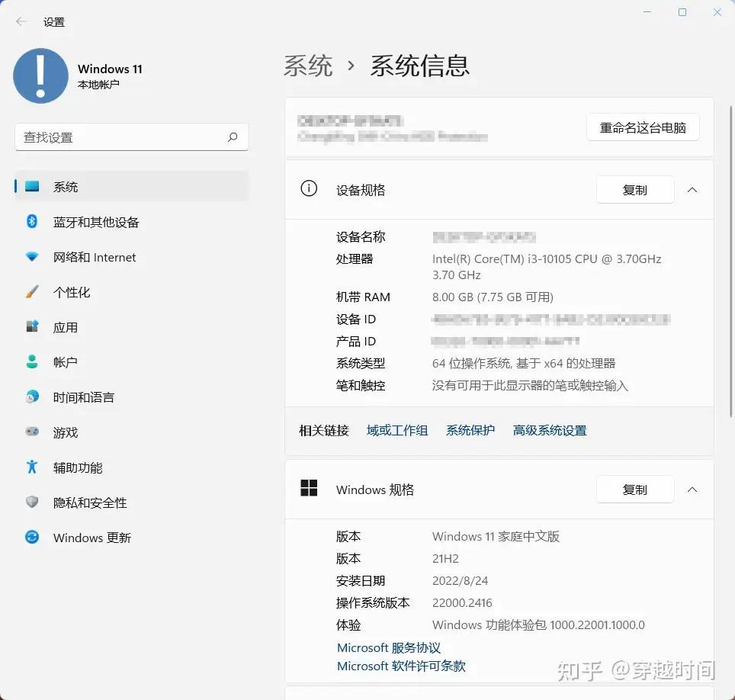
Task: Open Microsoft 服务协议 link
Action: (389, 647)
